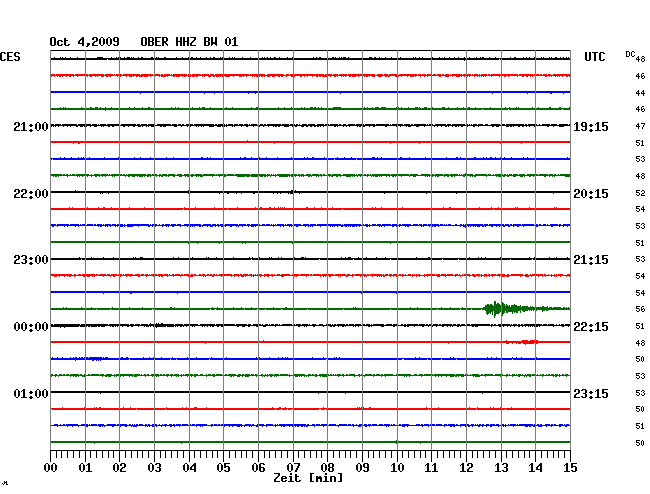Select the 00:00 local time label

click(31, 327)
